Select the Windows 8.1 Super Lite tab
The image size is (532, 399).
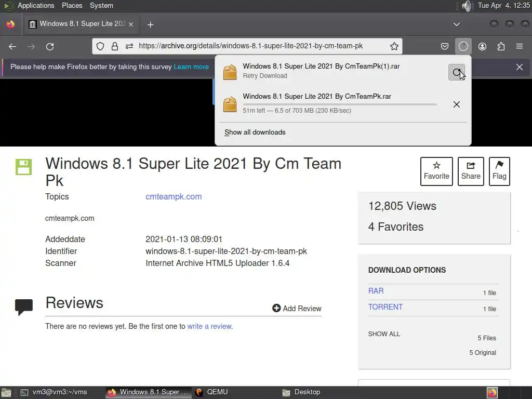82,24
